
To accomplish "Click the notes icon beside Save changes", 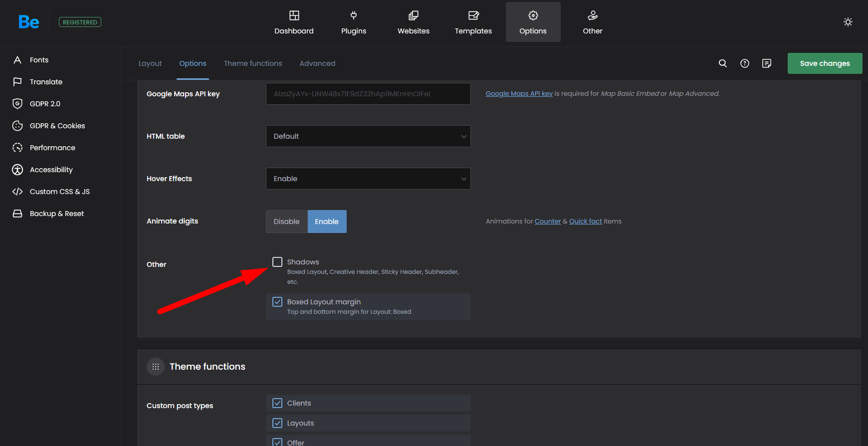I will (x=766, y=63).
